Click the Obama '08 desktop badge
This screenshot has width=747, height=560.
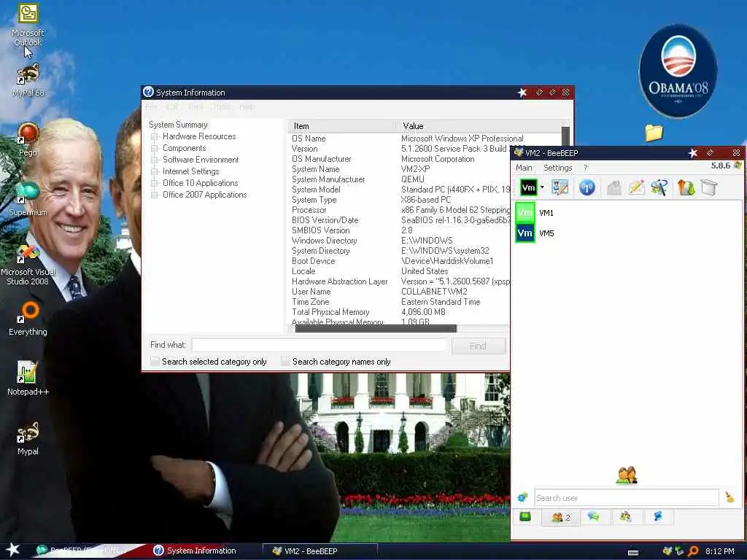678,71
